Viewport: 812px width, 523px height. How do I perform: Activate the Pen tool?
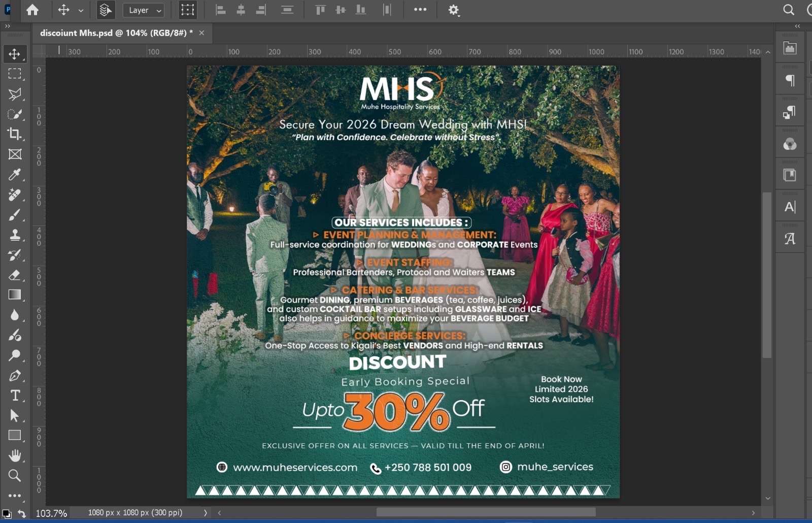(15, 376)
